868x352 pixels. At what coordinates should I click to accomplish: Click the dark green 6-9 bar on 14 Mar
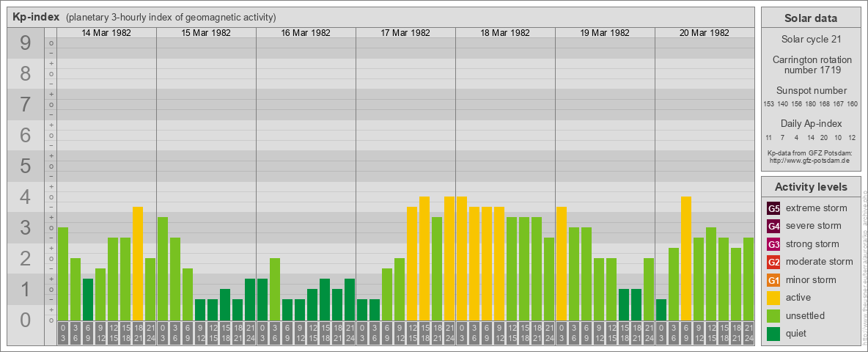88,299
